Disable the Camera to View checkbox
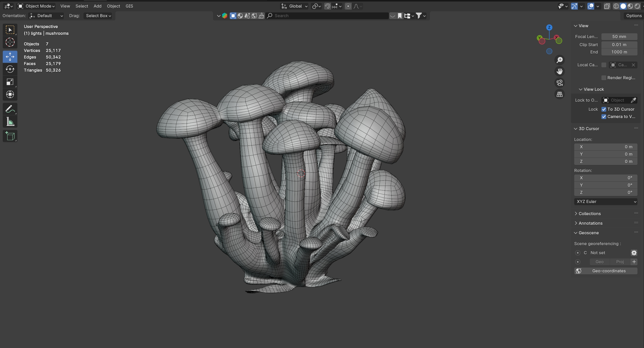 click(x=604, y=117)
